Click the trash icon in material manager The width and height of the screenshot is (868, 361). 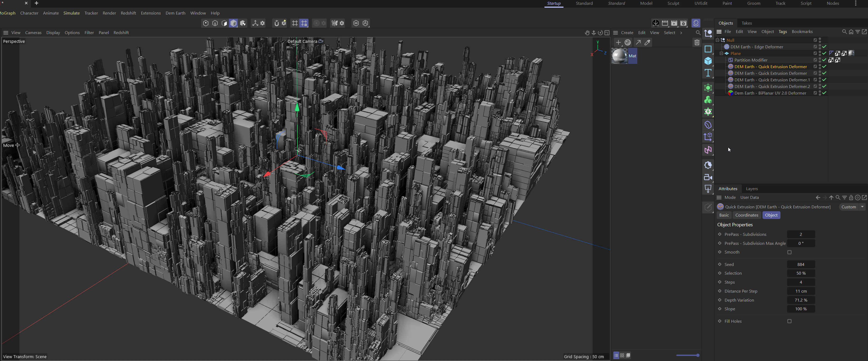tap(697, 43)
